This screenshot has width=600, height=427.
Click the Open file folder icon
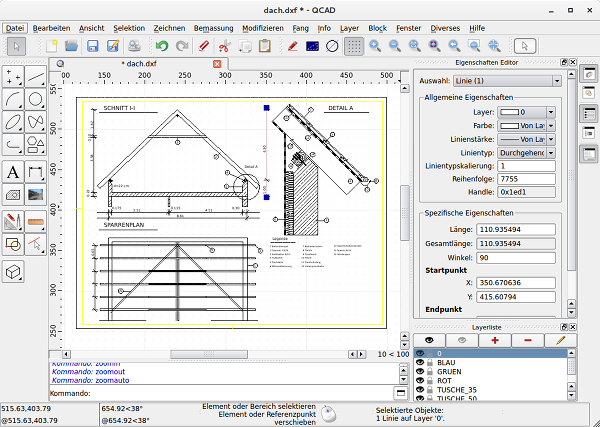point(71,46)
